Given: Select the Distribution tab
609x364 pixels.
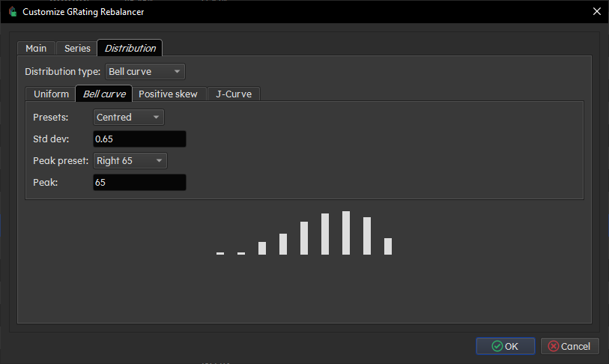Looking at the screenshot, I should (x=130, y=48).
